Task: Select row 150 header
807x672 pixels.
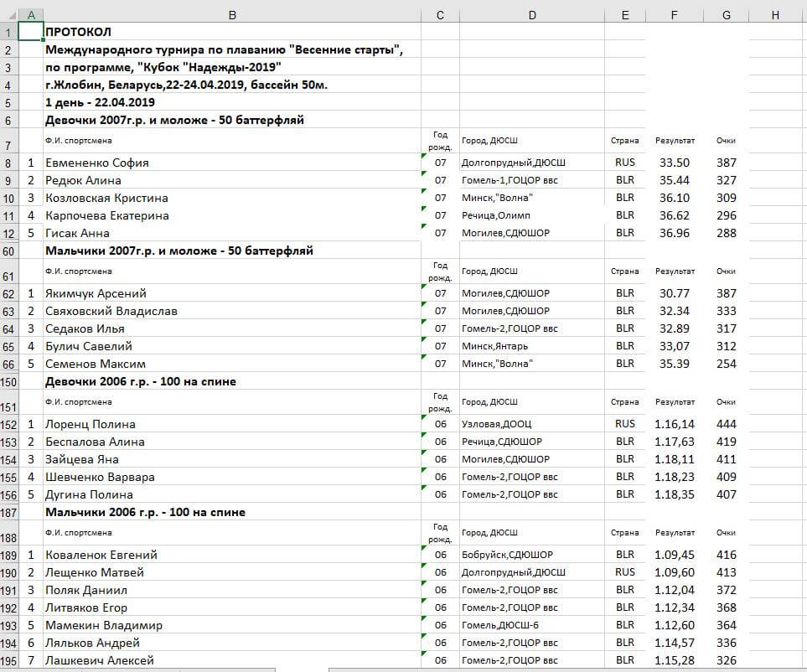Action: tap(8, 382)
